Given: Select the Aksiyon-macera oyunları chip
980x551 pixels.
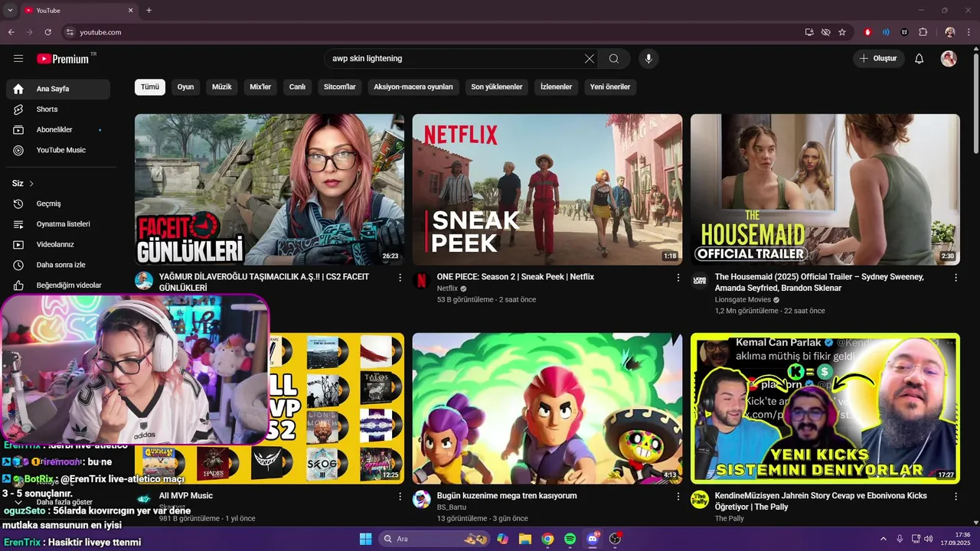Looking at the screenshot, I should (413, 87).
